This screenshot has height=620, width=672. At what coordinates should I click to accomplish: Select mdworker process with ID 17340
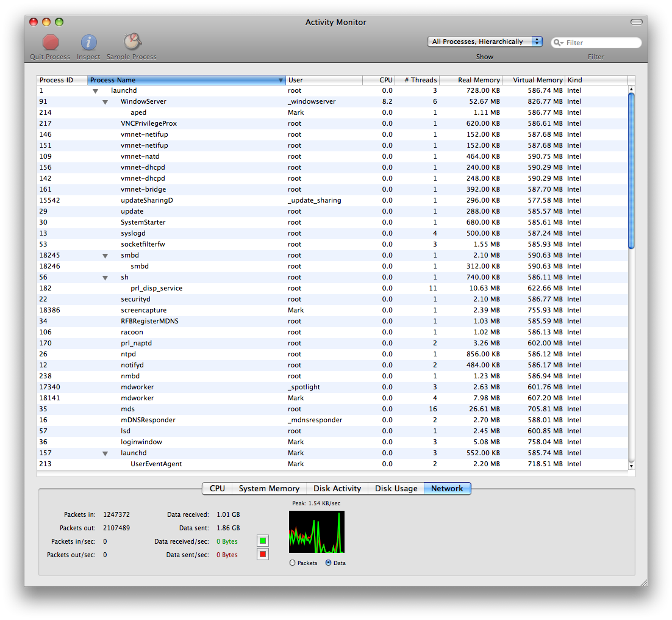click(332, 387)
